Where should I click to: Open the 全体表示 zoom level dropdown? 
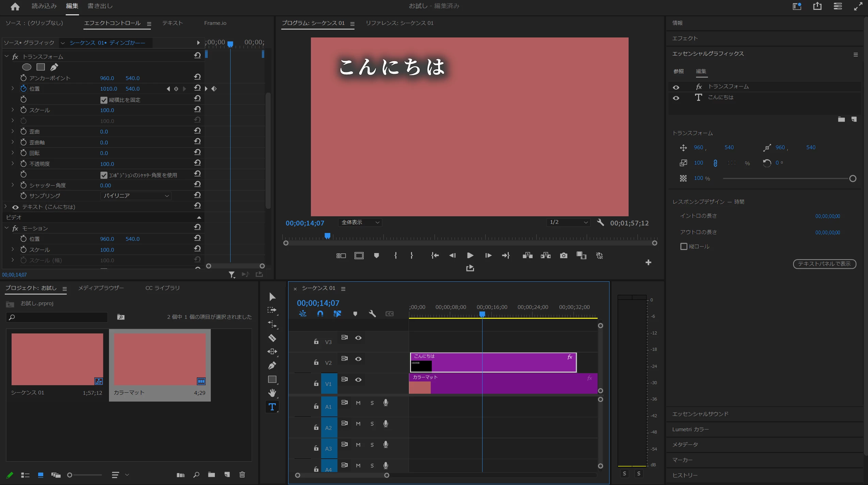pos(360,222)
